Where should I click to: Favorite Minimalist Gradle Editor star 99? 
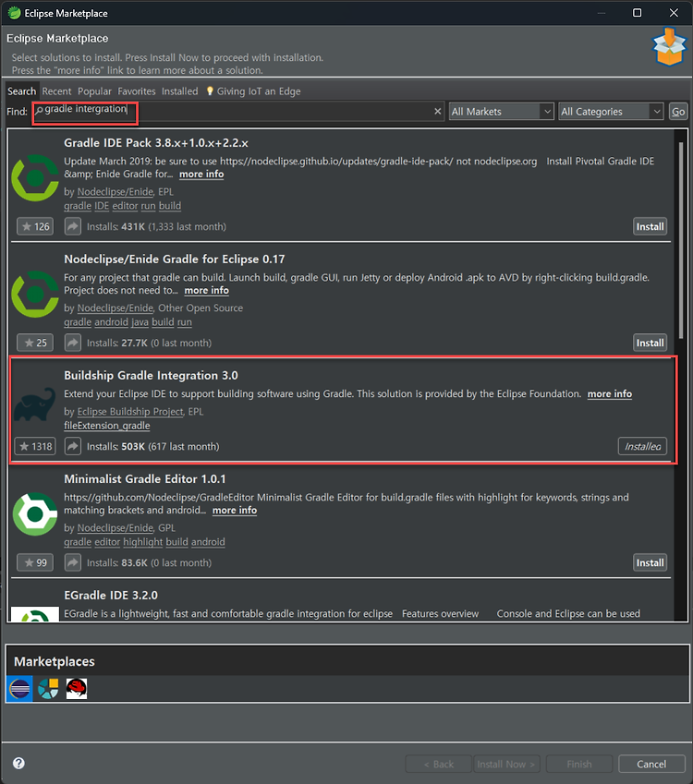(35, 562)
